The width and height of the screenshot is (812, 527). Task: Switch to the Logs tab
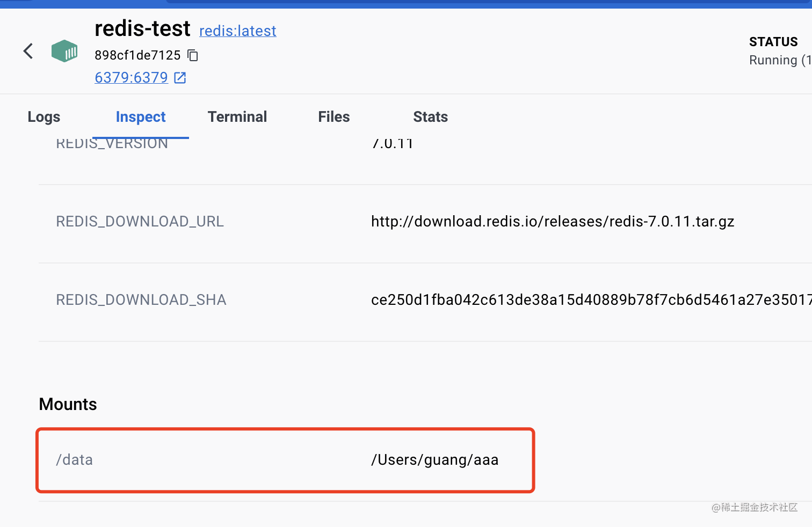click(x=44, y=117)
